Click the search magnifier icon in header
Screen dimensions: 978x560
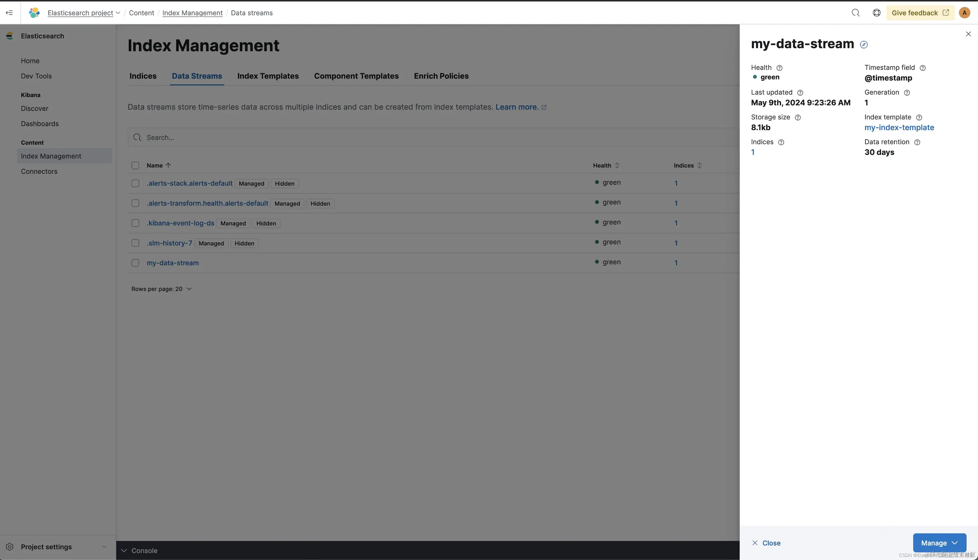(855, 13)
